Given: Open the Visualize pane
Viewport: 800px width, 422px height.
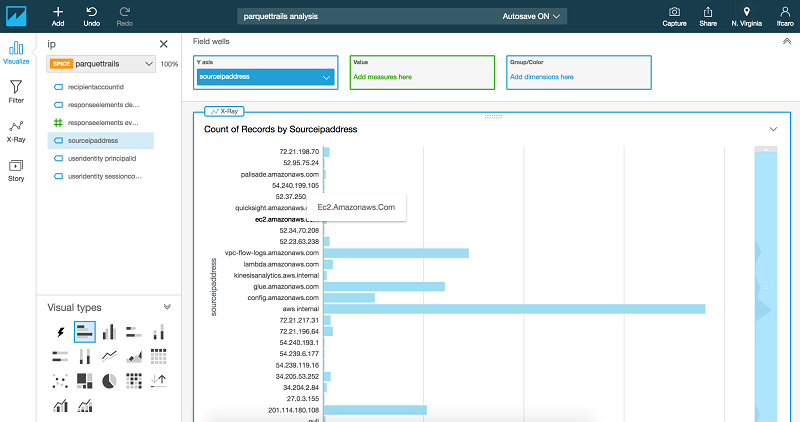Looking at the screenshot, I should coord(16,53).
